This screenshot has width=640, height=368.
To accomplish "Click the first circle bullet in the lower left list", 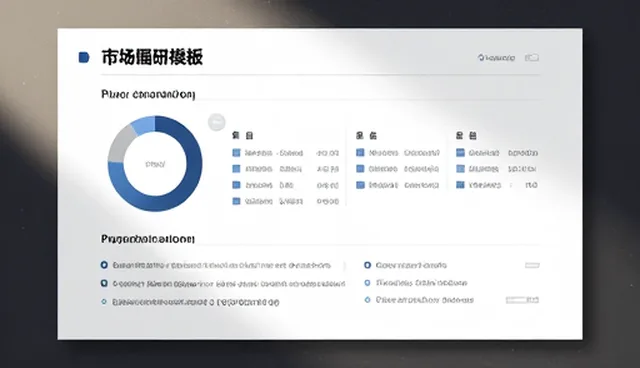I will 104,265.
